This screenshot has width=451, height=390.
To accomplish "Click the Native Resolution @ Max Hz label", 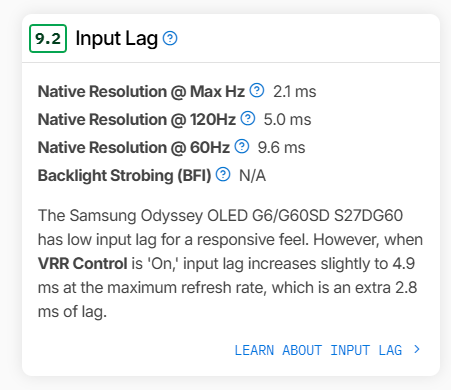I will pos(141,92).
